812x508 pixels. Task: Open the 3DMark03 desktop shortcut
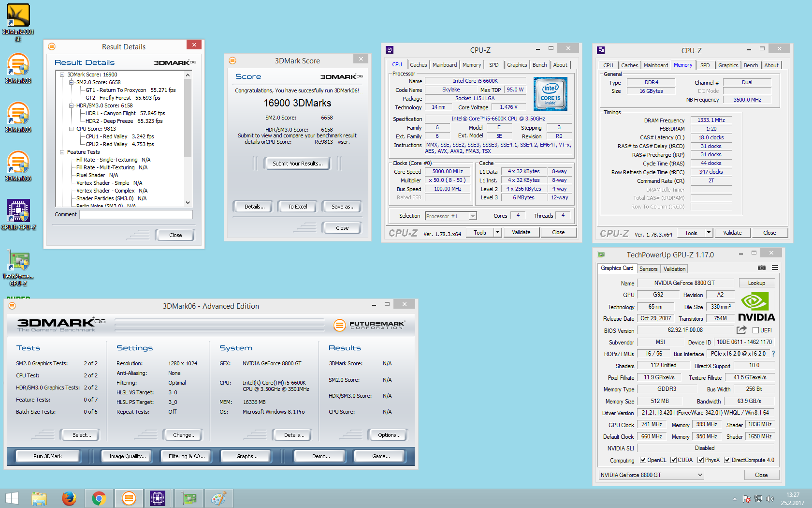coord(18,68)
